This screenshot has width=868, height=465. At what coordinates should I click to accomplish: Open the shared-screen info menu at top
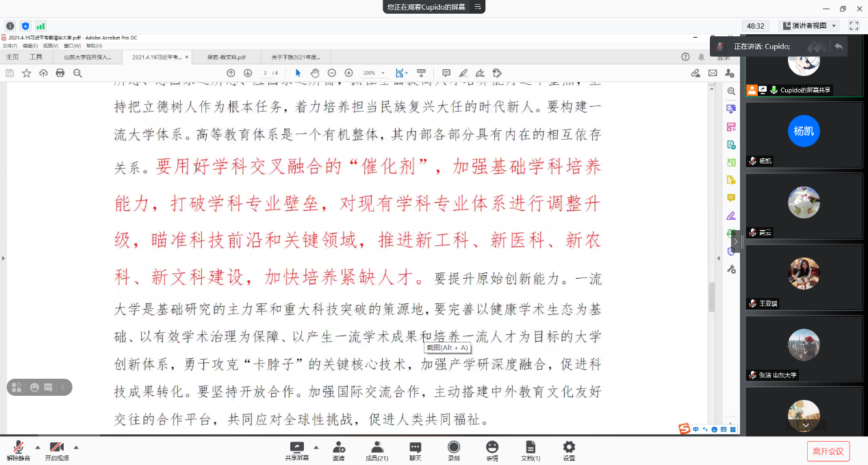[478, 7]
